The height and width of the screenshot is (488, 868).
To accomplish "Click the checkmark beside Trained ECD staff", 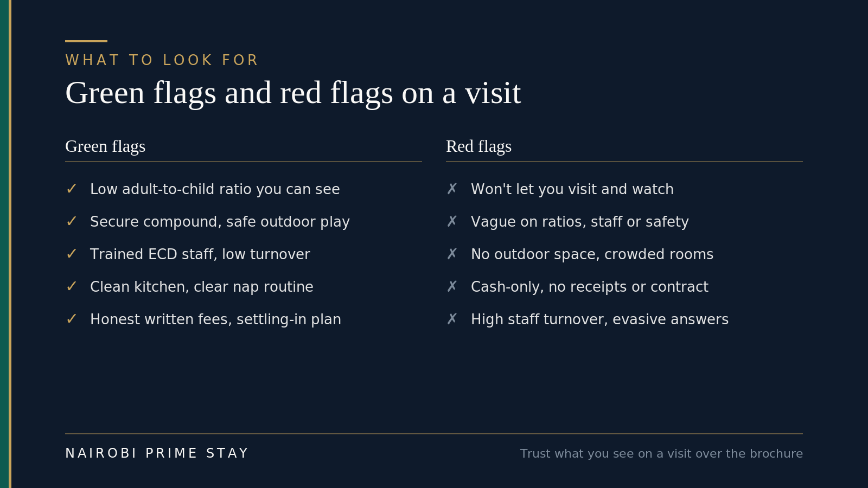I will click(71, 254).
